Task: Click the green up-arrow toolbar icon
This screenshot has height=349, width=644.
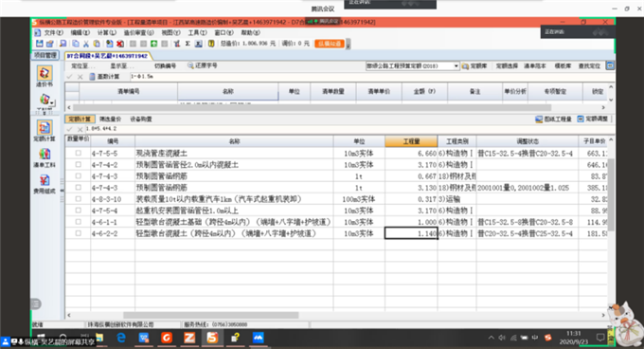Action: pyautogui.click(x=154, y=44)
